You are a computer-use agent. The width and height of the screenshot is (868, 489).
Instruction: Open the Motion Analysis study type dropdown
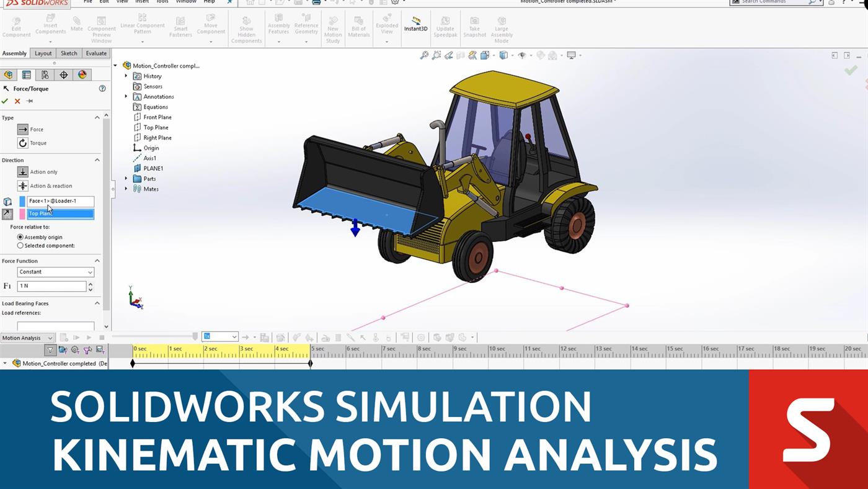27,338
